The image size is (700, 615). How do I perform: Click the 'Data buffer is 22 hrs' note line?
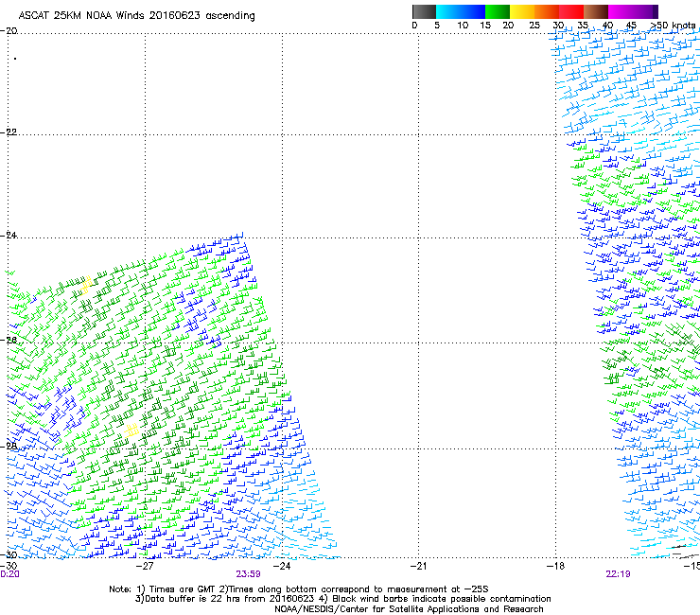(342, 599)
